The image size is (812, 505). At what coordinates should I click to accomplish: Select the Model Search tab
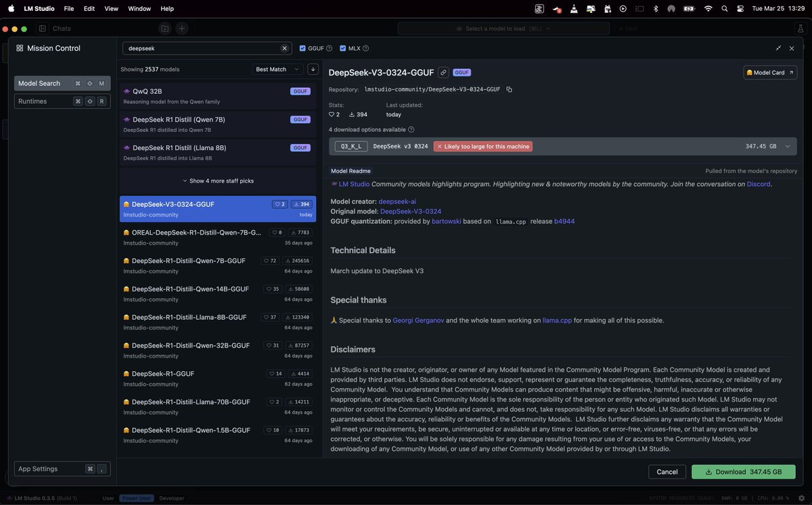[62, 83]
